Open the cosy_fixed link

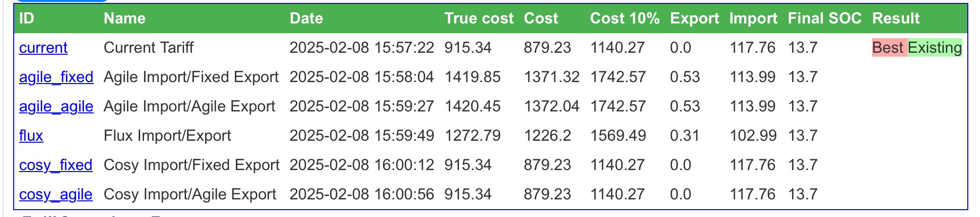(x=56, y=165)
